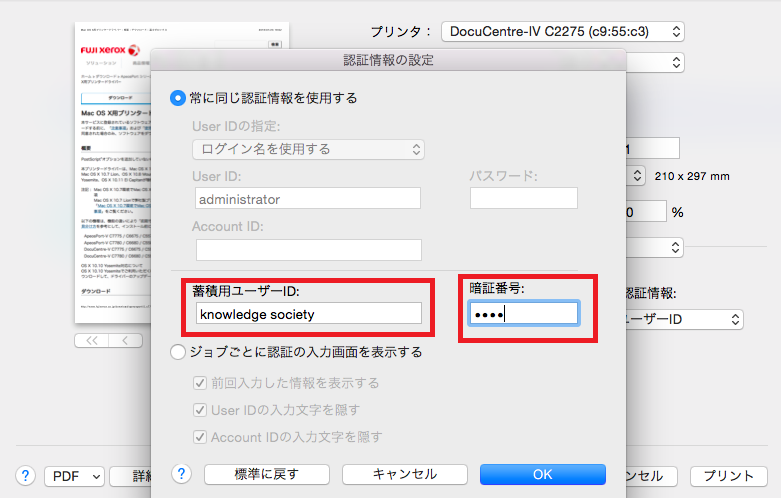Open the paper size dropdown beside 210 x 297 mm
The image size is (781, 498).
[638, 176]
